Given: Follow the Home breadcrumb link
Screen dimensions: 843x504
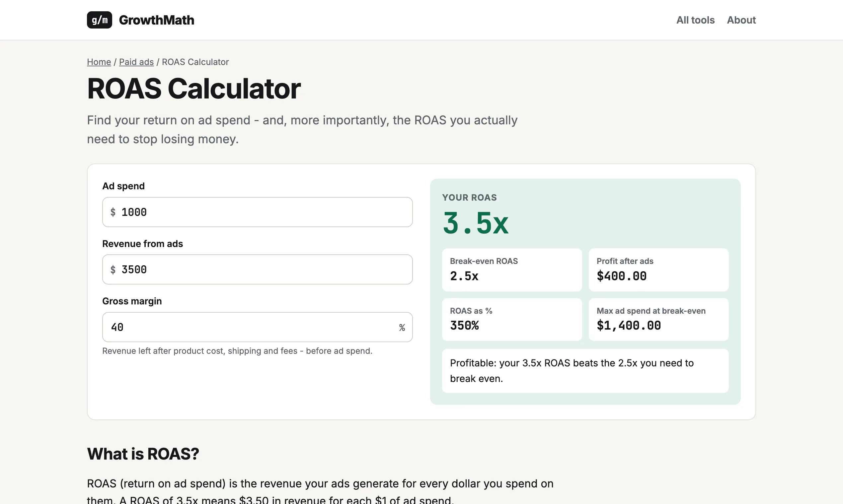Looking at the screenshot, I should [x=99, y=62].
